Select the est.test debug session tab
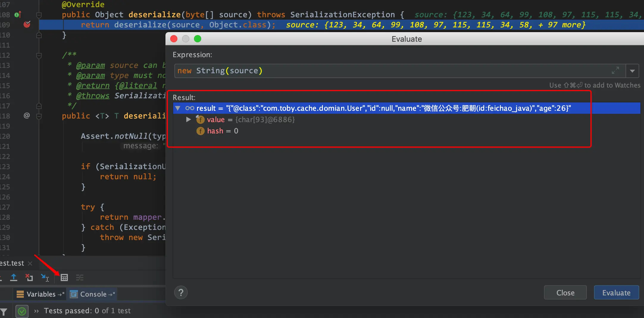The image size is (644, 318). [12, 263]
